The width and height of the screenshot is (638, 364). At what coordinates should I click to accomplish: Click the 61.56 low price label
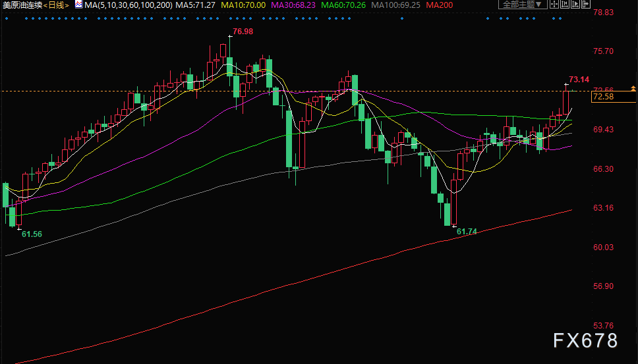pyautogui.click(x=32, y=234)
